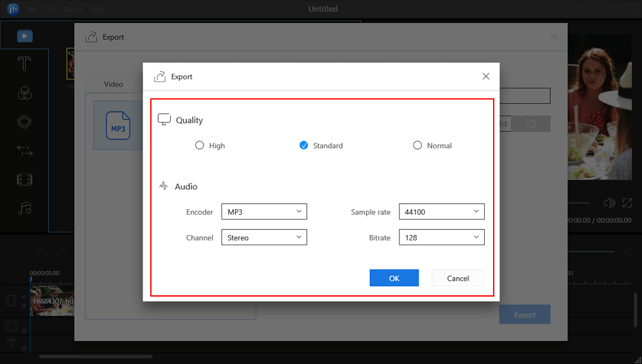Open the Channel Stereo dropdown
642x364 pixels.
(x=264, y=238)
